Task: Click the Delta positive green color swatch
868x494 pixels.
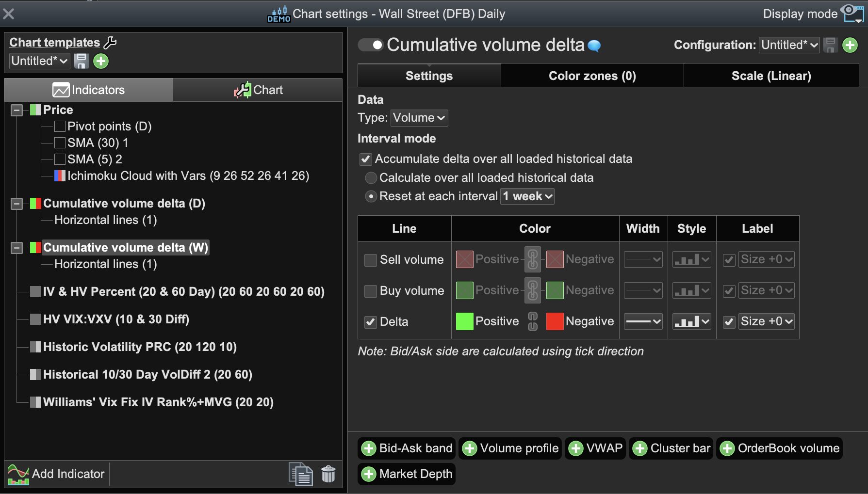Action: [464, 321]
